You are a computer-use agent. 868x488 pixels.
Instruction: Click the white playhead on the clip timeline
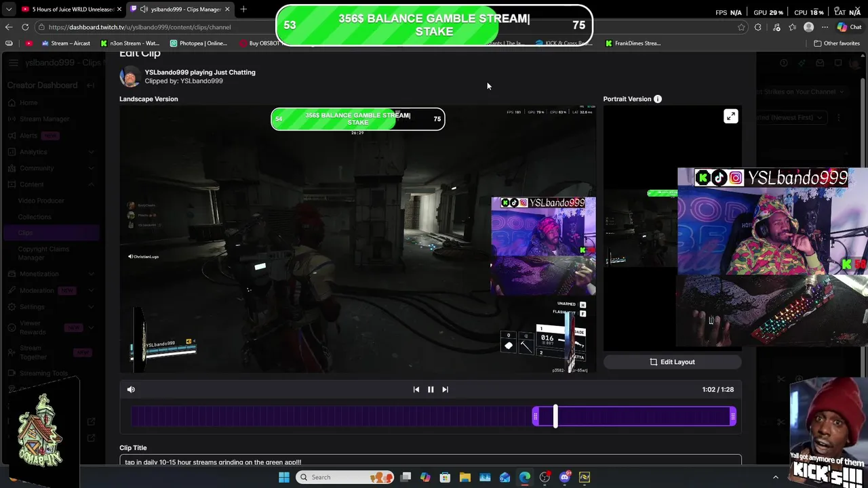(555, 416)
